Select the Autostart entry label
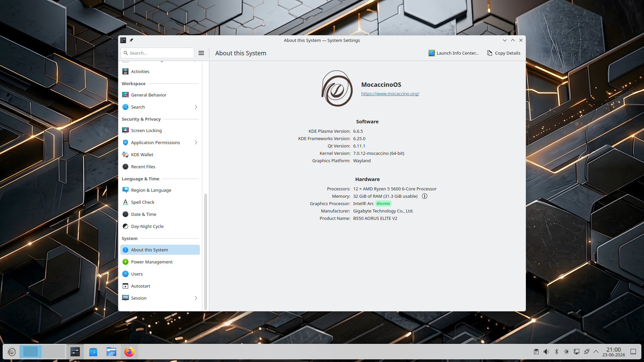The height and width of the screenshot is (362, 644). (141, 286)
